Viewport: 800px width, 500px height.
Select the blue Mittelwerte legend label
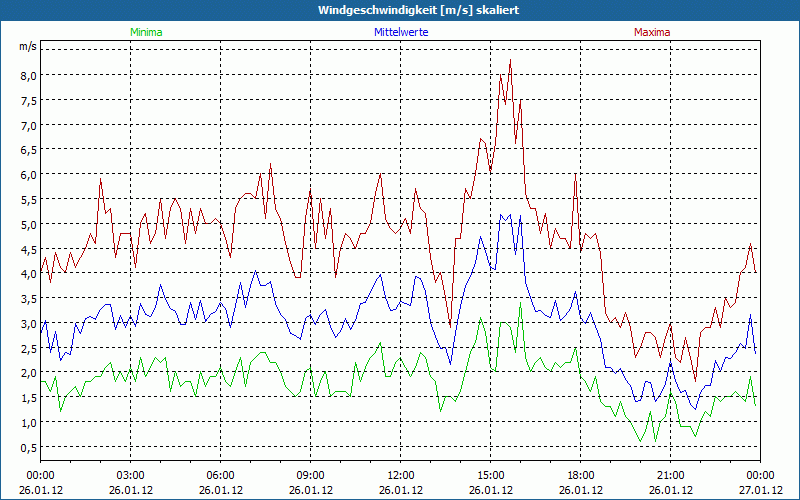400,32
